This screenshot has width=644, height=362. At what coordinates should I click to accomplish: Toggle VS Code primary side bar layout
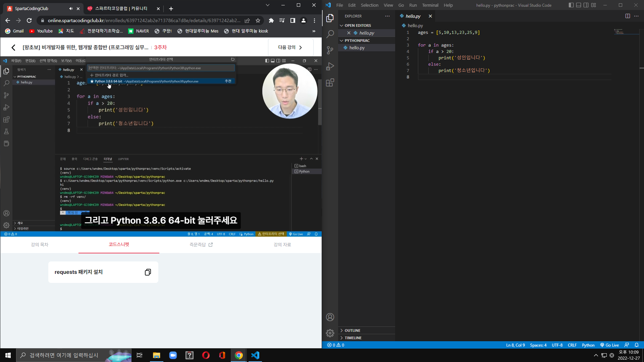(571, 5)
